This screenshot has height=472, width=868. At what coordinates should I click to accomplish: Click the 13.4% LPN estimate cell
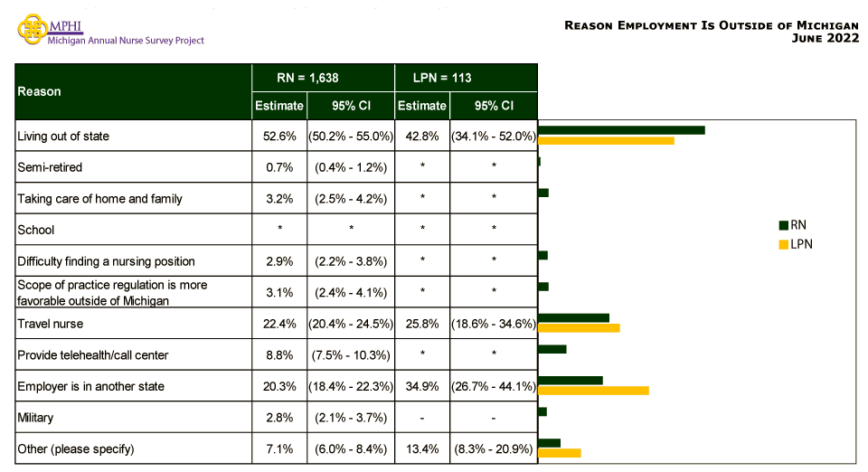(422, 448)
